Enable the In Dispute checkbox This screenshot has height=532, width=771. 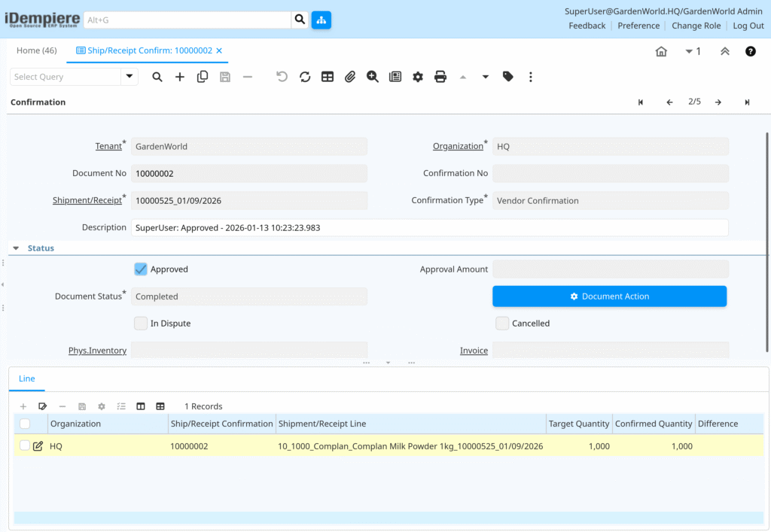pyautogui.click(x=140, y=323)
